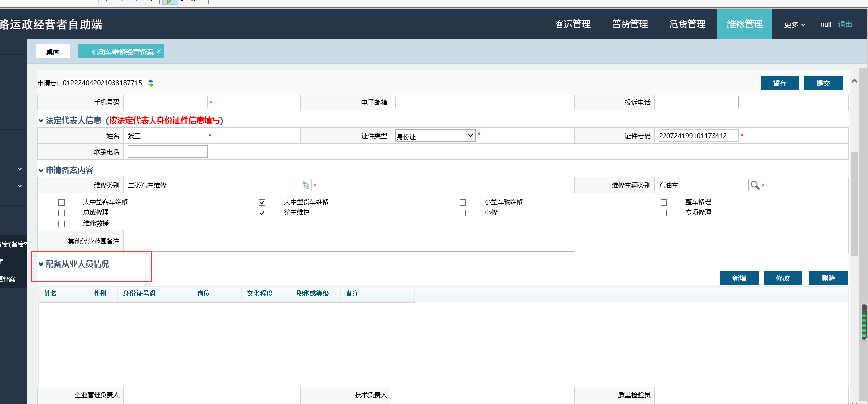
Task: Expand the 更多 menu
Action: (794, 25)
